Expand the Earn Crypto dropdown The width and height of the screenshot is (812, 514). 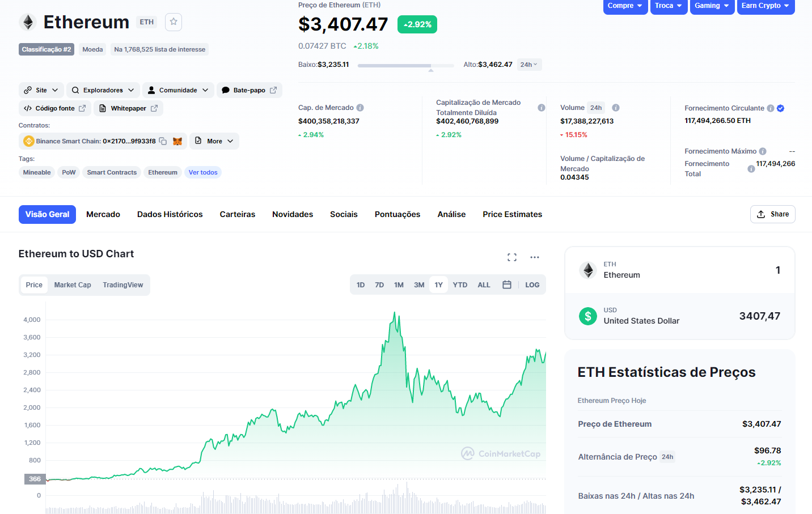[766, 6]
